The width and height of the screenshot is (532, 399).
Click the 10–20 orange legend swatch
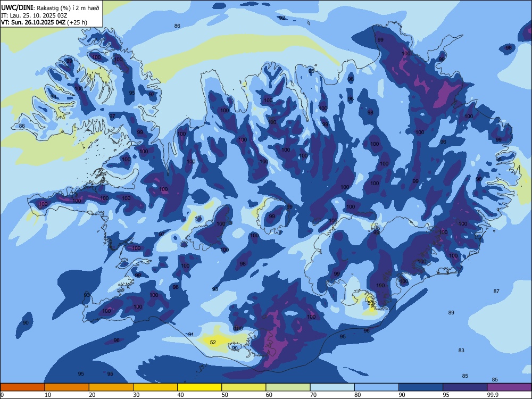pos(67,387)
